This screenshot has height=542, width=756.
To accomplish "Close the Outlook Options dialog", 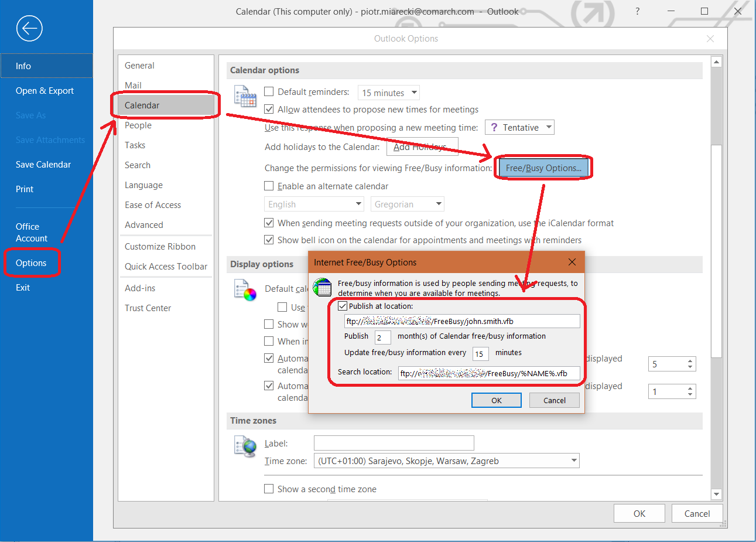I will [710, 39].
